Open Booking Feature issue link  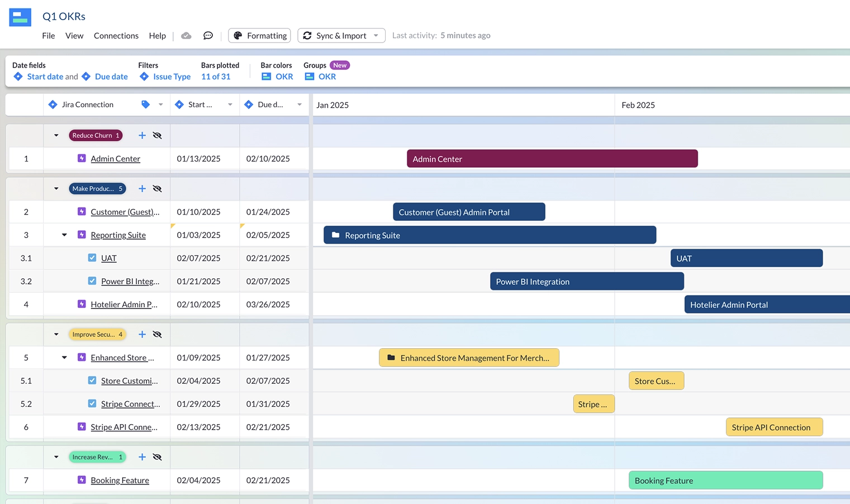[120, 480]
